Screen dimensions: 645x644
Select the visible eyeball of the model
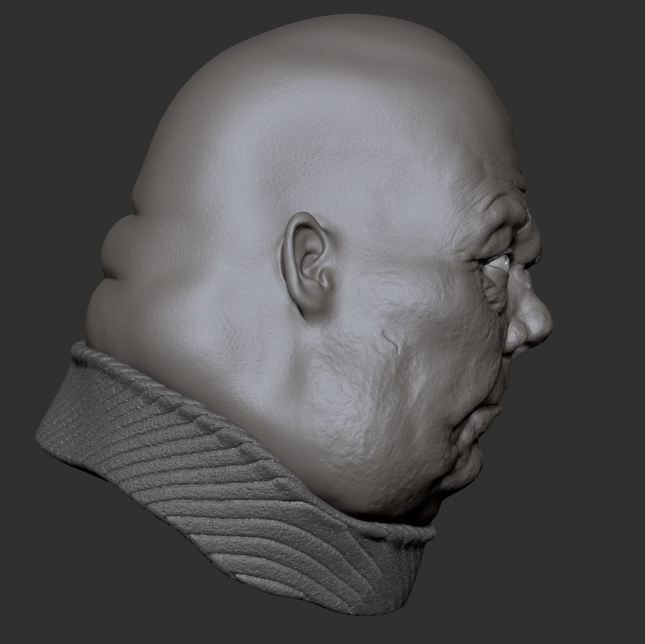click(x=502, y=262)
